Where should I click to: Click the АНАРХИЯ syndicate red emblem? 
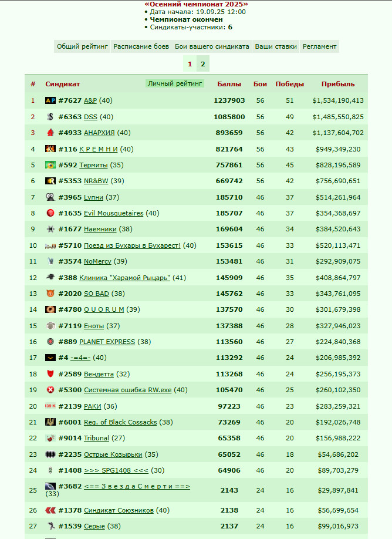[50, 133]
